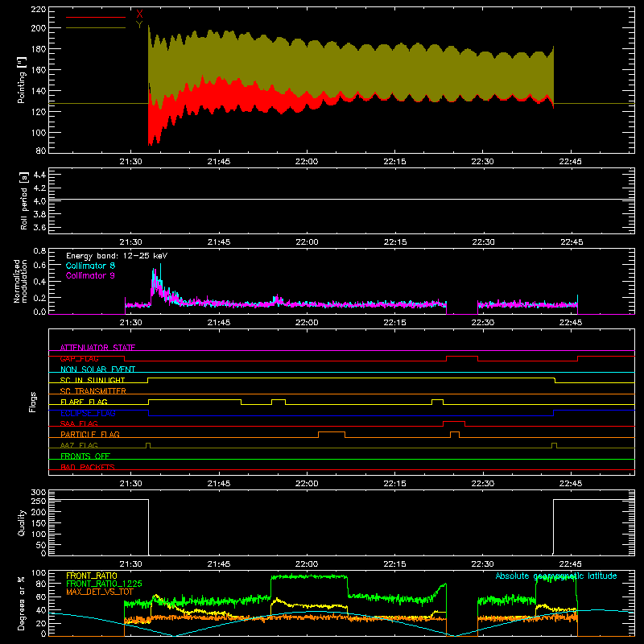This screenshot has height=644, width=644.
Task: Click the SAA_FLAG label
Action: (x=79, y=423)
